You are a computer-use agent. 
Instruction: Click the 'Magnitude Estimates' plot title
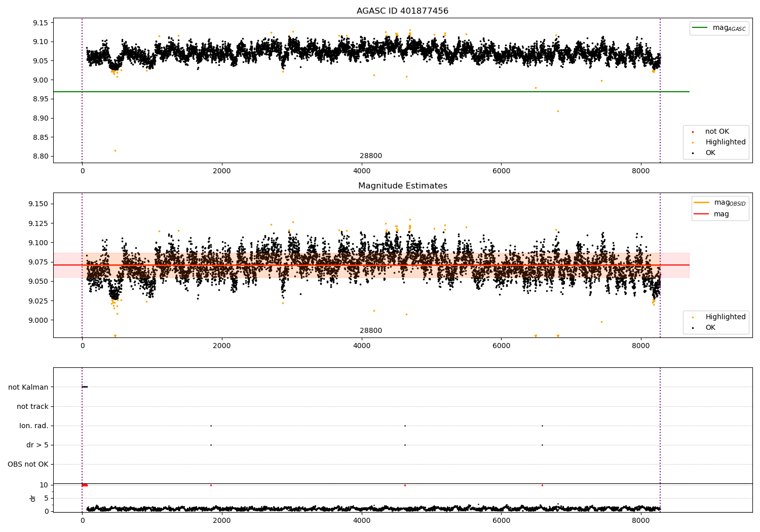click(x=402, y=186)
